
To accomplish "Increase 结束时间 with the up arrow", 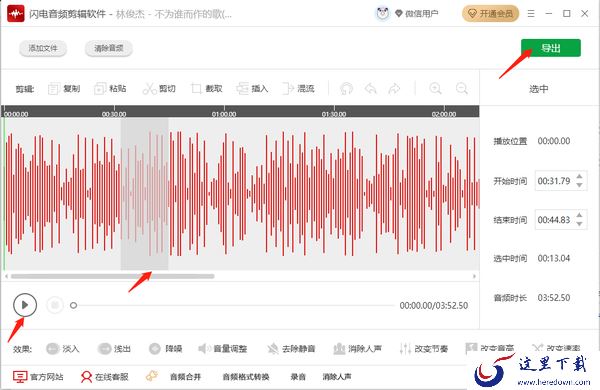I will click(579, 215).
